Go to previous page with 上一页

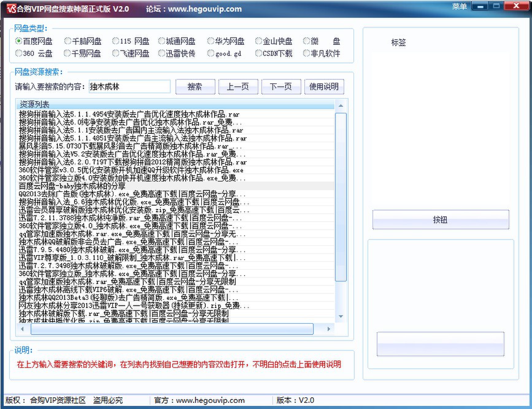pyautogui.click(x=238, y=86)
